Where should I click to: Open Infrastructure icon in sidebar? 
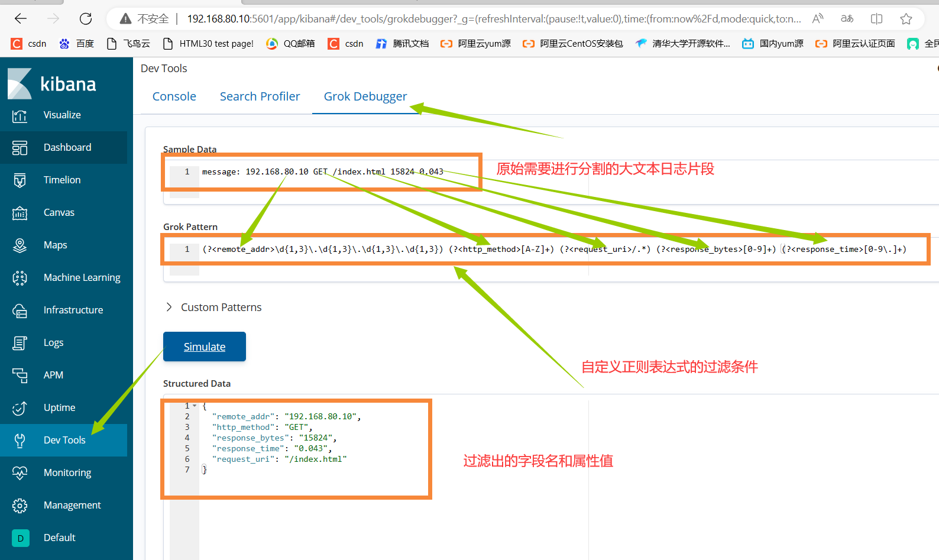pos(20,310)
